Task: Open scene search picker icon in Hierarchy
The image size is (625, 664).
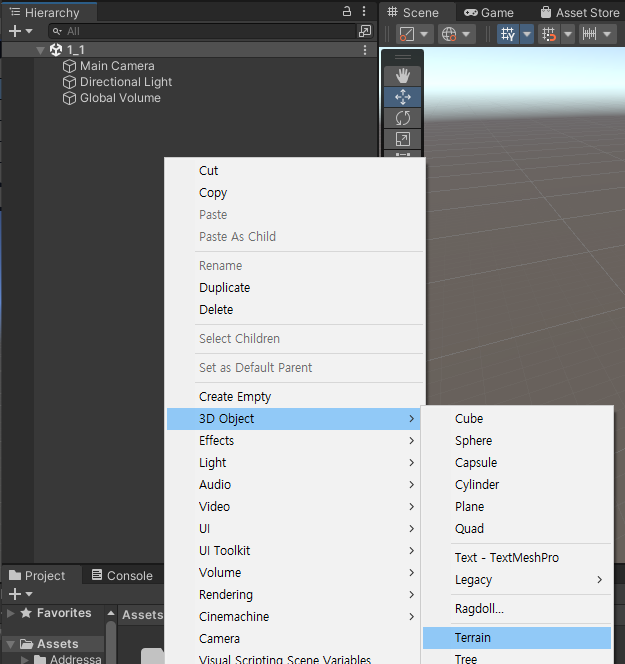Action: 365,31
